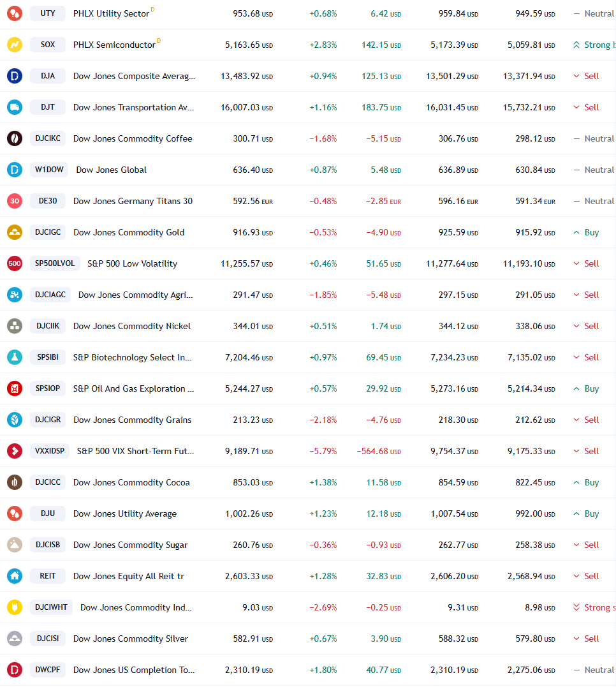Open S&P Biotechnology Select In... link
The width and height of the screenshot is (616, 687).
132,357
